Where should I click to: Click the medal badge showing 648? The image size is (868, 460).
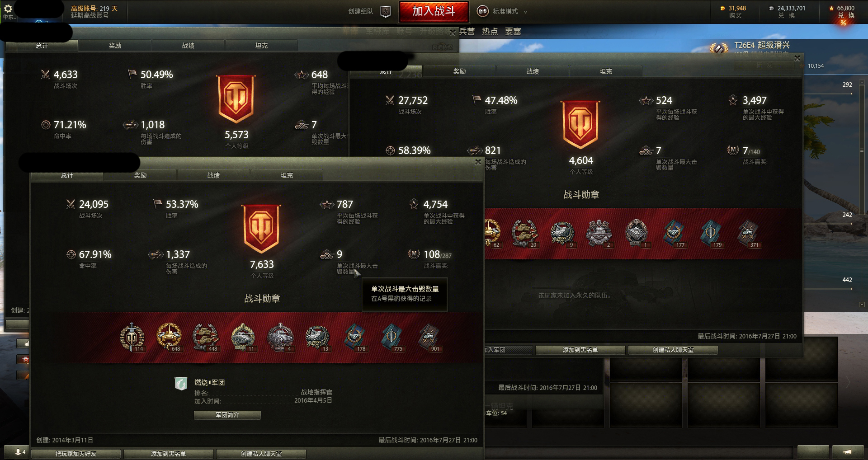click(x=169, y=337)
